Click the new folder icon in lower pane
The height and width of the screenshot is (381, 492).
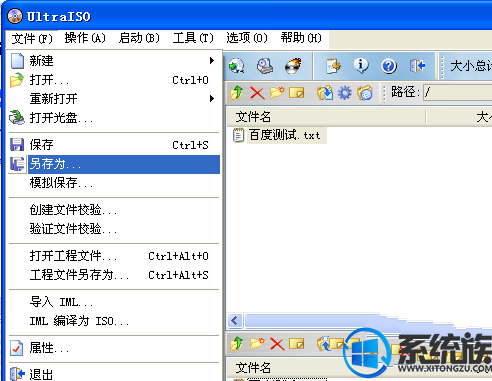(x=257, y=343)
